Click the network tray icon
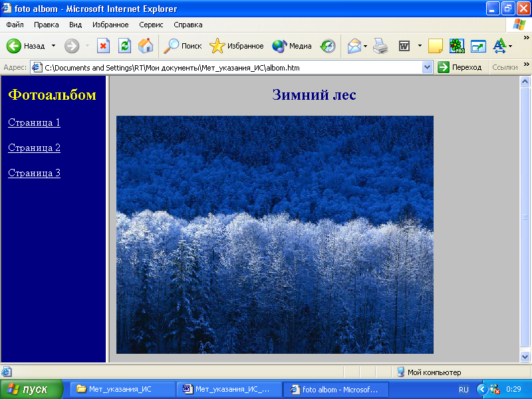 [x=495, y=389]
